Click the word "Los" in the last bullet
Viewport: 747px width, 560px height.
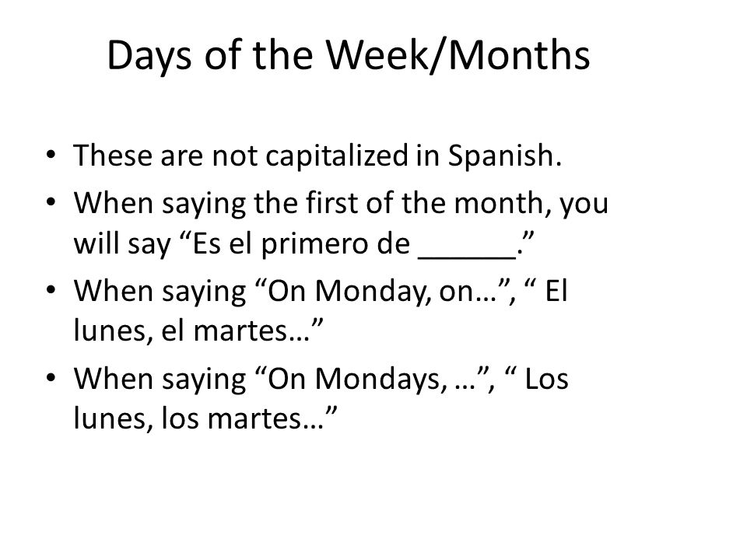(x=546, y=379)
